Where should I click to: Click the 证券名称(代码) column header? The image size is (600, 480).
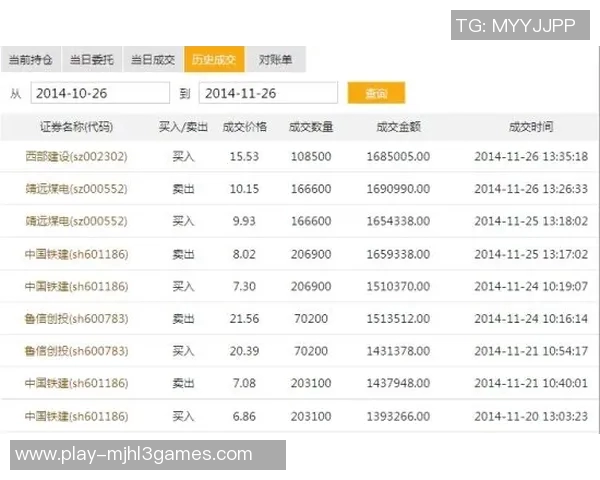pos(77,127)
